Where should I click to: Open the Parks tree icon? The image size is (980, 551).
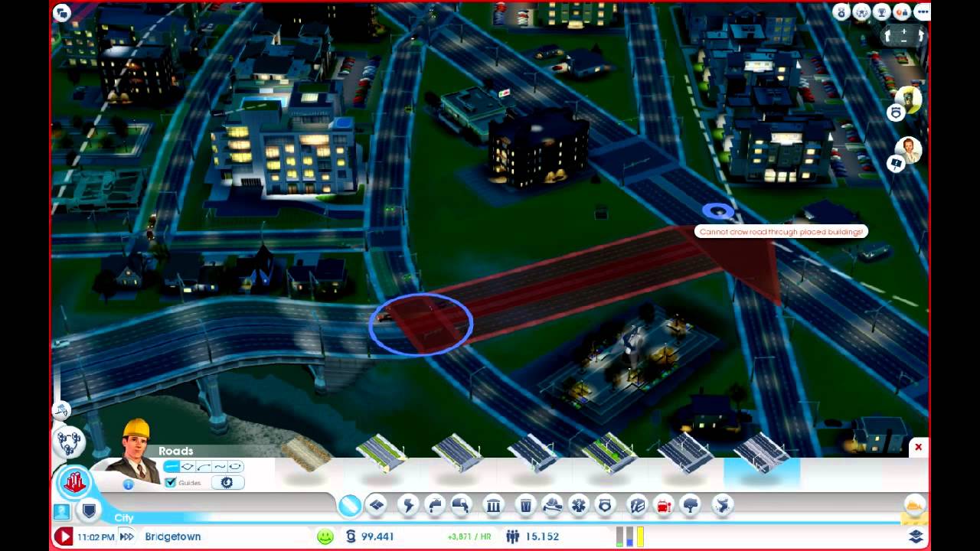click(691, 505)
